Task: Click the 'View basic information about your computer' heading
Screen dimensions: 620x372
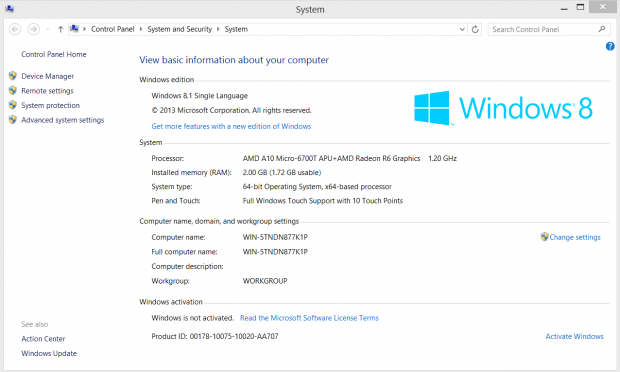Action: (234, 60)
